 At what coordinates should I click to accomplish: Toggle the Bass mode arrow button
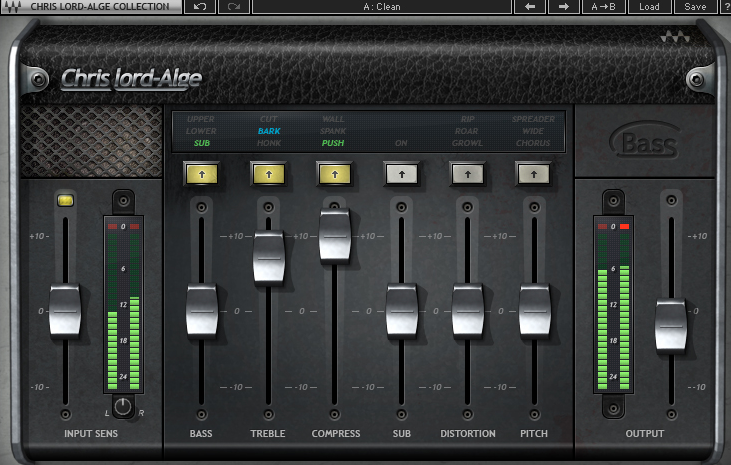pos(202,174)
